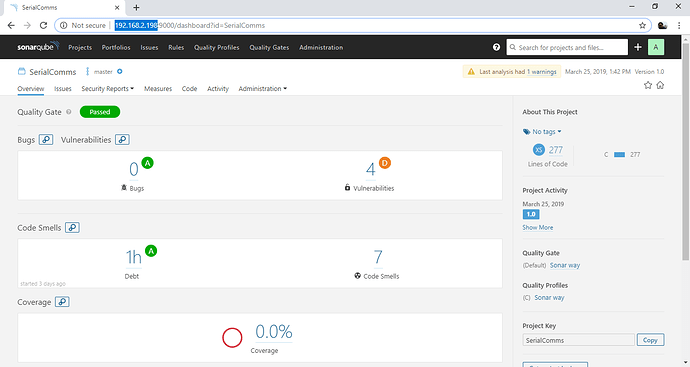The height and width of the screenshot is (367, 690).
Task: Switch to the project Issues tab
Action: point(62,88)
